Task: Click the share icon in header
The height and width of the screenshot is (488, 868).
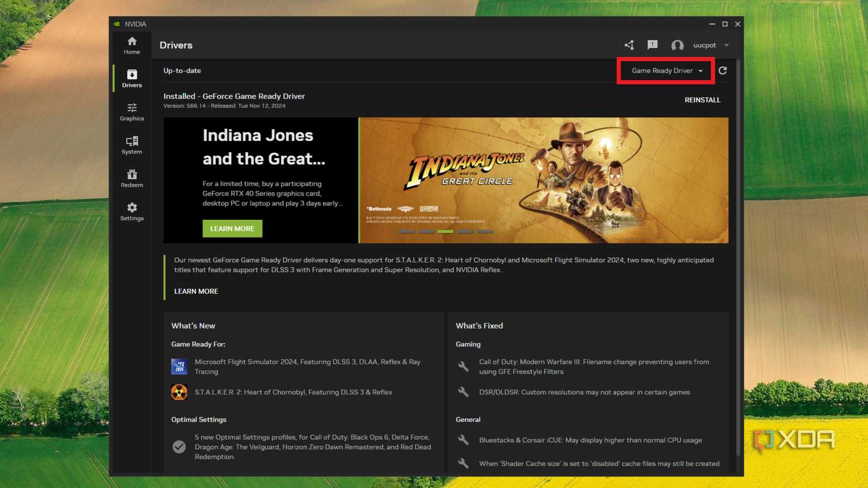Action: click(x=629, y=45)
